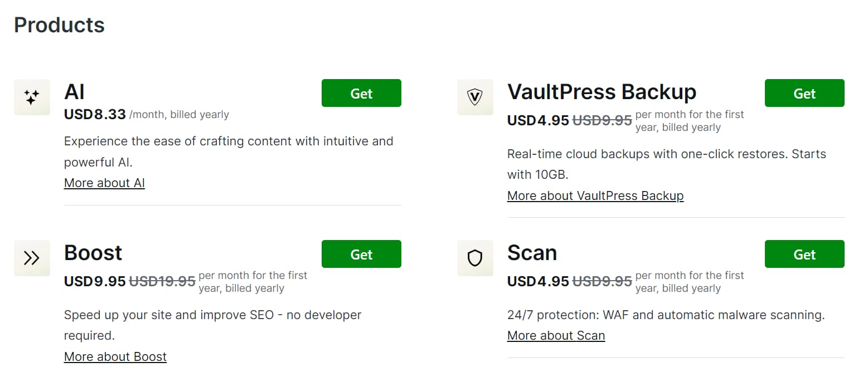Click the USD8.33 price for AI

pyautogui.click(x=95, y=115)
